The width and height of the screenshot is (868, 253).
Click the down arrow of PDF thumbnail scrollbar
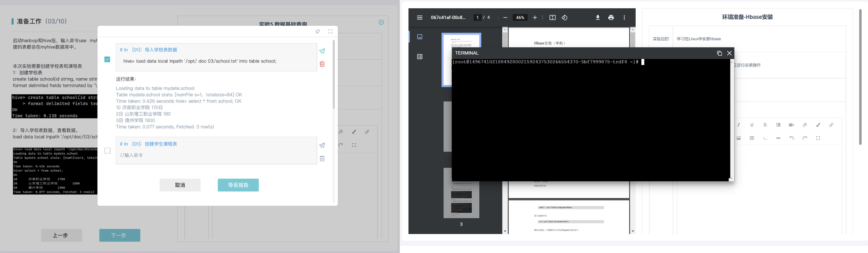point(505,231)
